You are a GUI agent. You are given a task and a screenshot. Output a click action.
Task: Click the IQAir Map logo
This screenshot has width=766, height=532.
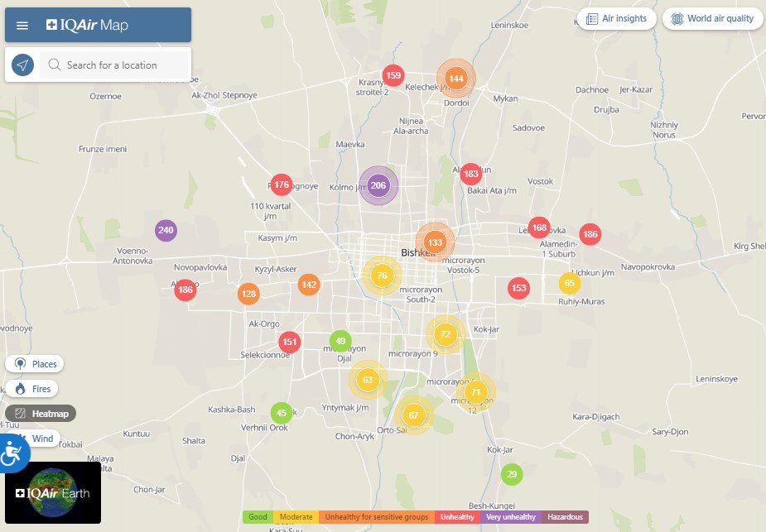click(x=88, y=26)
